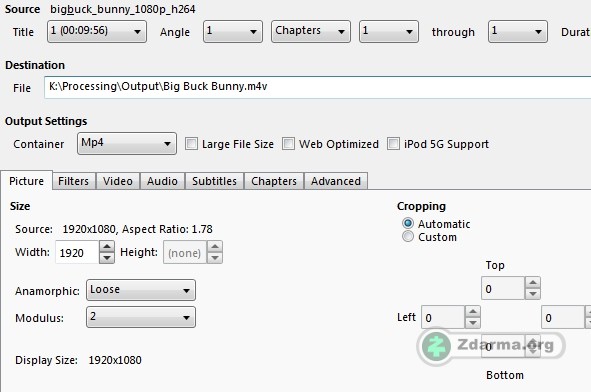Screen dimensions: 591x392
Task: Decrease Width with the down arrow
Action: [107, 258]
